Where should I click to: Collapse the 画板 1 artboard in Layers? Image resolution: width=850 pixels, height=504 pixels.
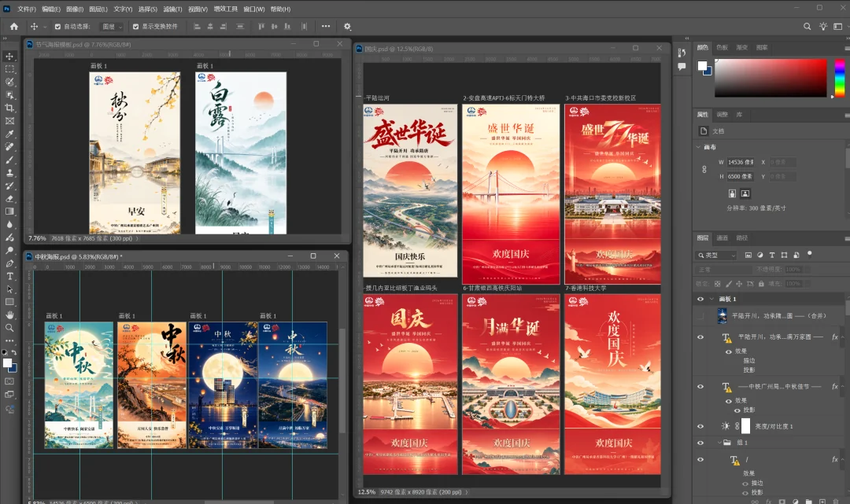711,299
